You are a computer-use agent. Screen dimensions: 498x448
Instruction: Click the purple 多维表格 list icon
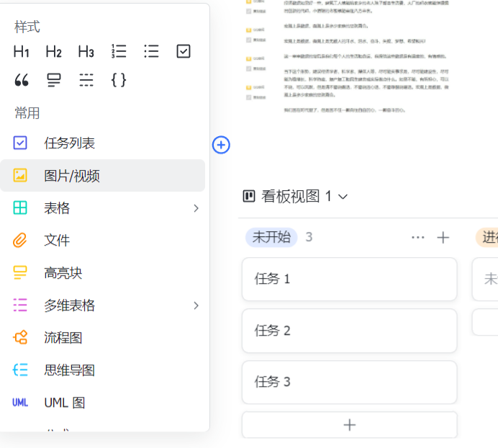20,305
